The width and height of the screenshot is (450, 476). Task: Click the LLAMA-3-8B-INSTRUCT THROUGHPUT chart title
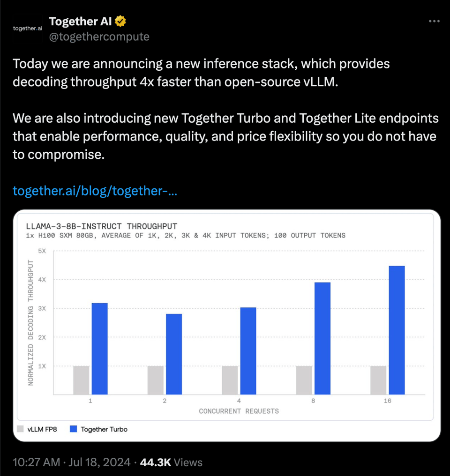pos(102,227)
